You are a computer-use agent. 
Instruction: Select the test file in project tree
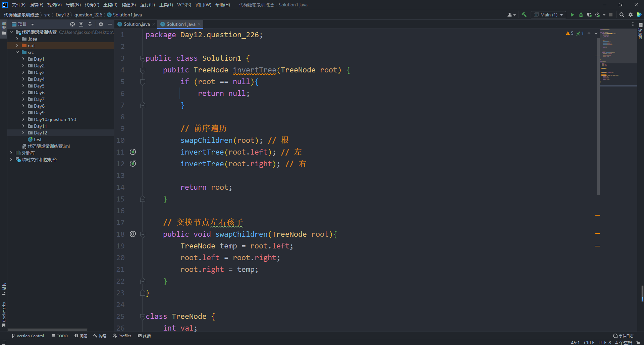[x=38, y=139]
